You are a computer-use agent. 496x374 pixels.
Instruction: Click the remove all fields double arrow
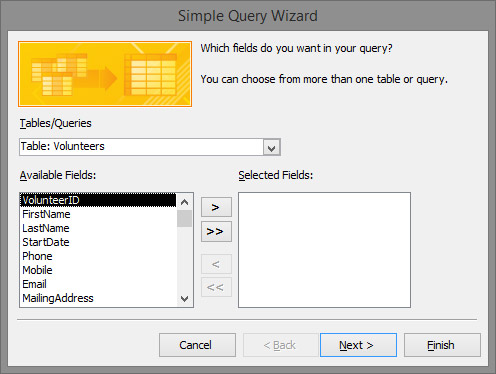216,287
